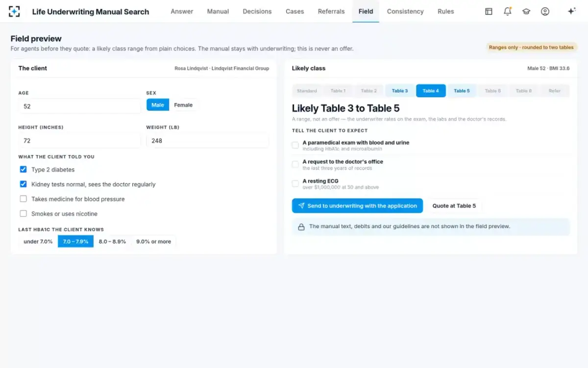The height and width of the screenshot is (368, 588).
Task: Click 'Male 52 · BMI 33.6' summary
Action: pyautogui.click(x=548, y=68)
